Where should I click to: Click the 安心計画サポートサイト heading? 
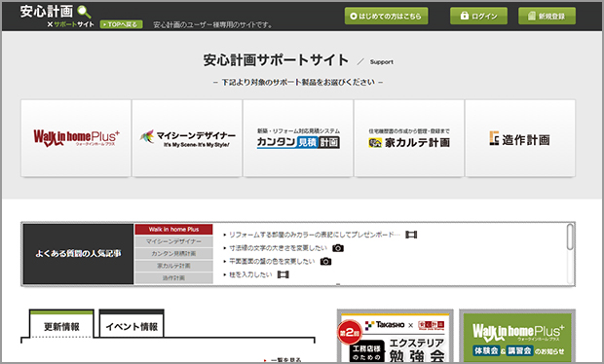coord(276,60)
